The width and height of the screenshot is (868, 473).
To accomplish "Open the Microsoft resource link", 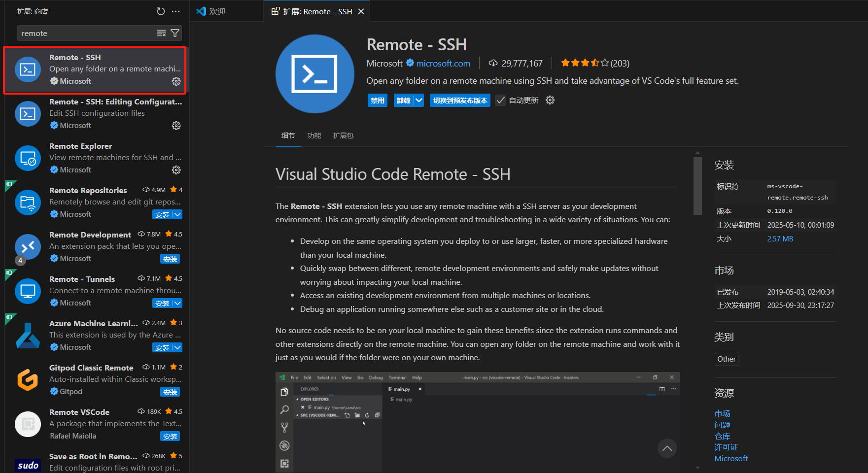I will coord(731,458).
